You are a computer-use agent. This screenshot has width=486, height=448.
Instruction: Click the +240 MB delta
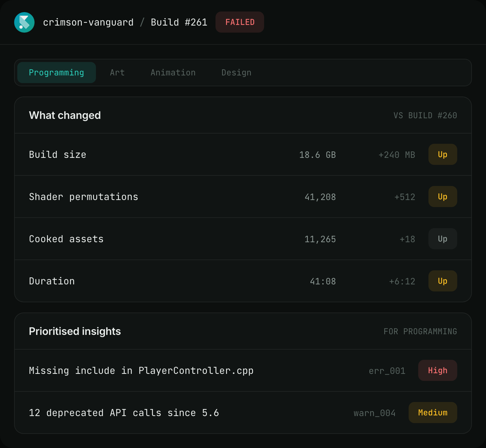click(x=397, y=155)
